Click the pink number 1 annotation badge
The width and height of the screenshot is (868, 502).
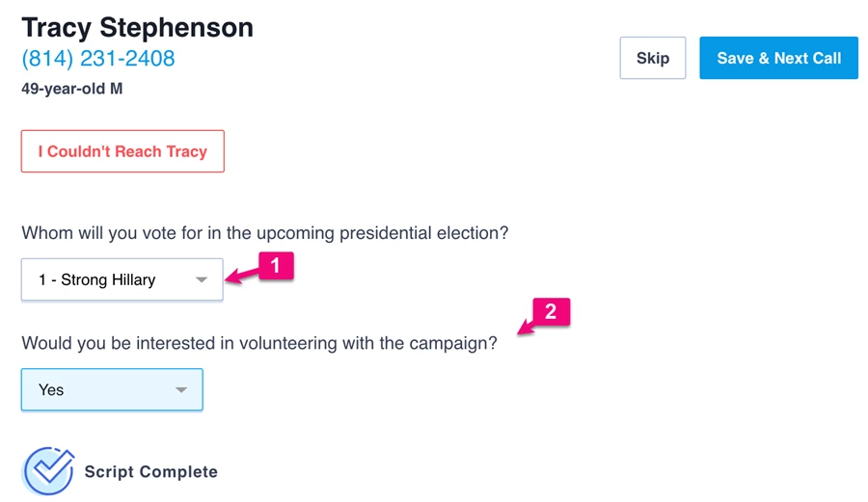coord(275,266)
